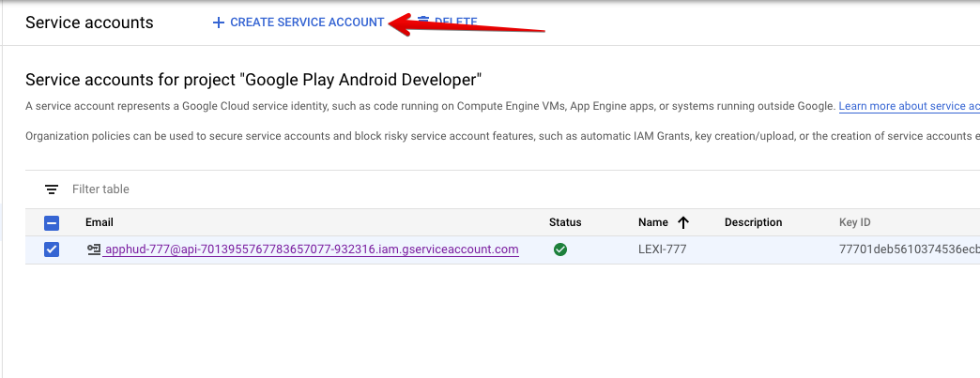Sort by Name using the arrow icon
Image resolution: width=980 pixels, height=378 pixels.
(683, 222)
